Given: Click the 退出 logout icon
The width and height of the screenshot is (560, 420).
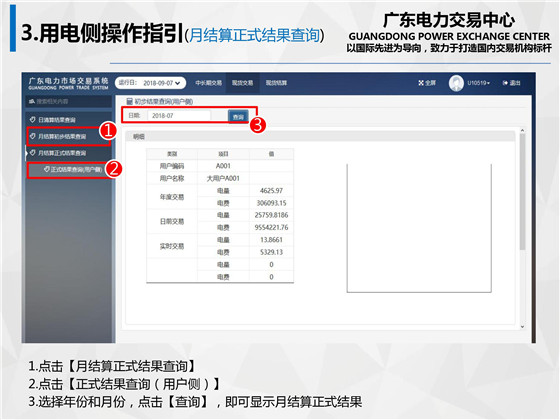Looking at the screenshot, I should click(x=505, y=83).
